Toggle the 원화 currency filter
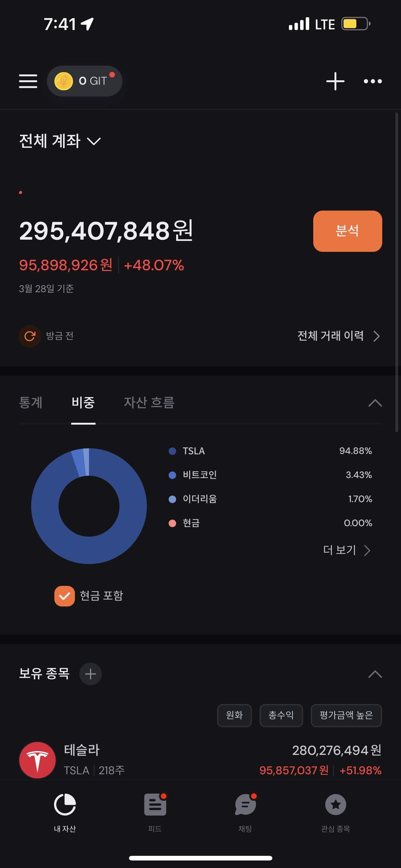401x868 pixels. tap(234, 715)
